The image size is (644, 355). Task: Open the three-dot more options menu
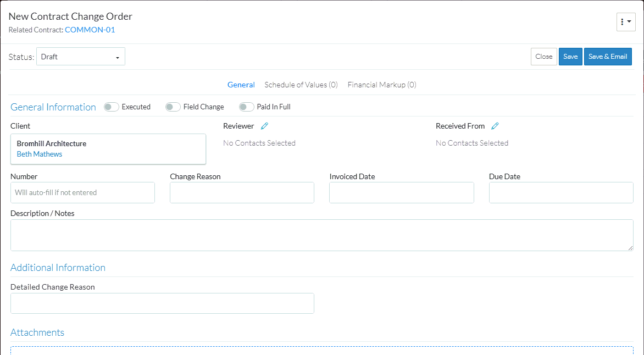(x=625, y=22)
